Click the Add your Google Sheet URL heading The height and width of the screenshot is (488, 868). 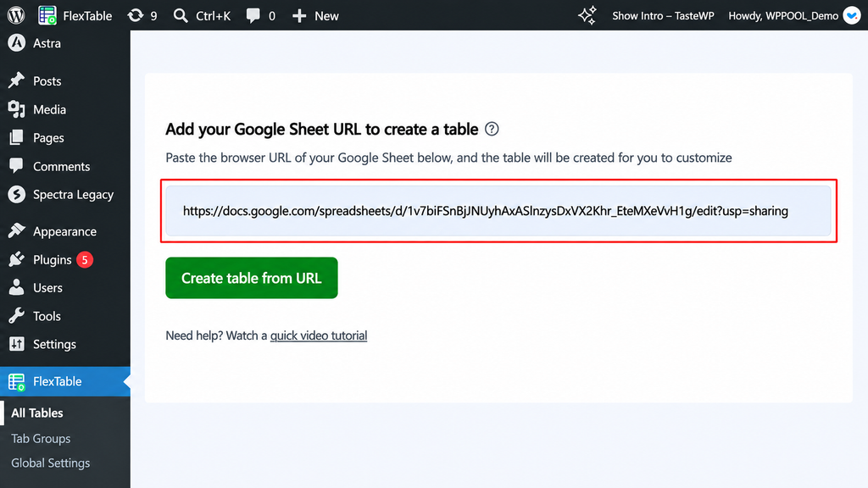[x=321, y=129]
